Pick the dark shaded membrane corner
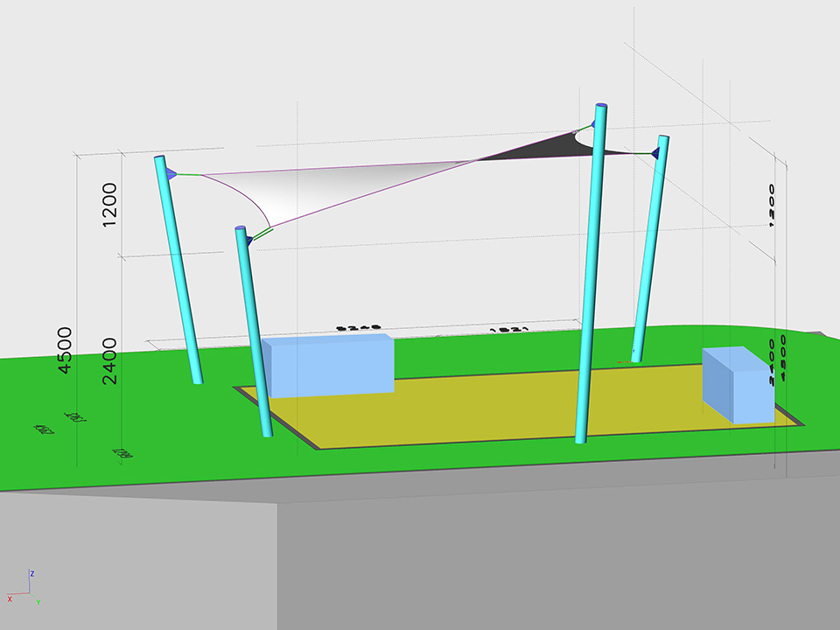This screenshot has height=630, width=840. pyautogui.click(x=542, y=147)
